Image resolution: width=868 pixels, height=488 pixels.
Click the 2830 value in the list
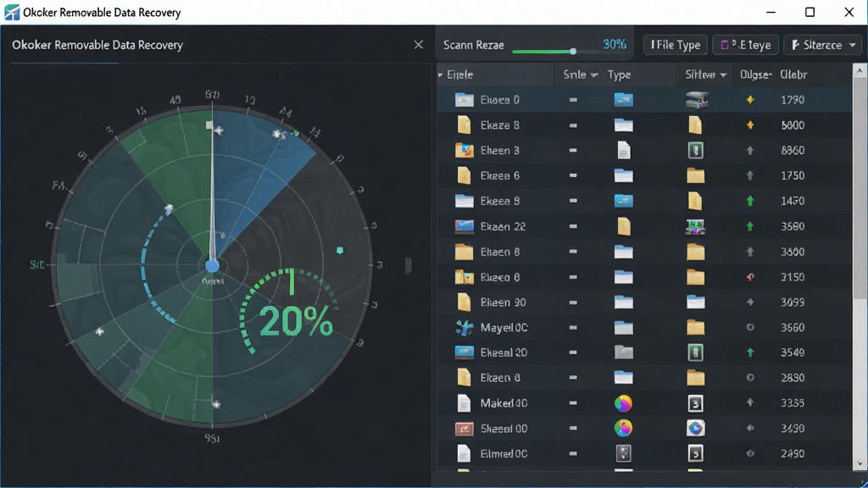[x=793, y=378]
